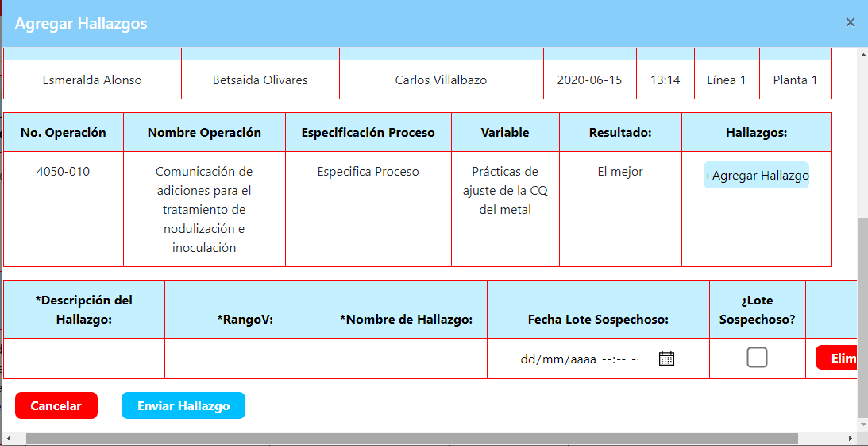Click the vertical scrollbar thumb
The image size is (868, 446).
(x=862, y=319)
